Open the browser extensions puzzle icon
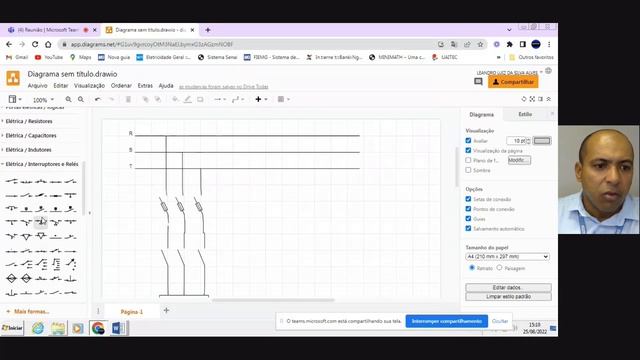Image resolution: width=640 pixels, height=360 pixels. coord(509,44)
